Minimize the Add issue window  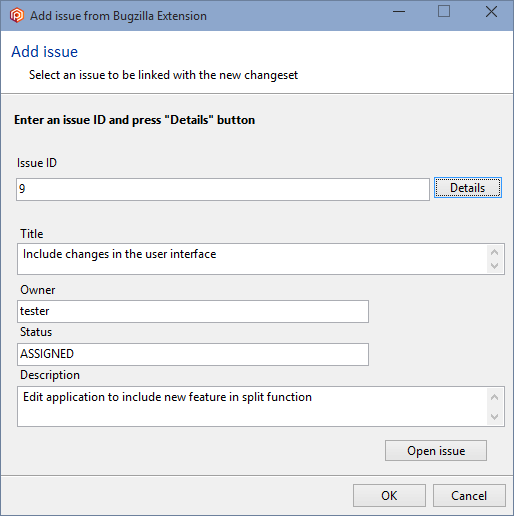[x=399, y=12]
